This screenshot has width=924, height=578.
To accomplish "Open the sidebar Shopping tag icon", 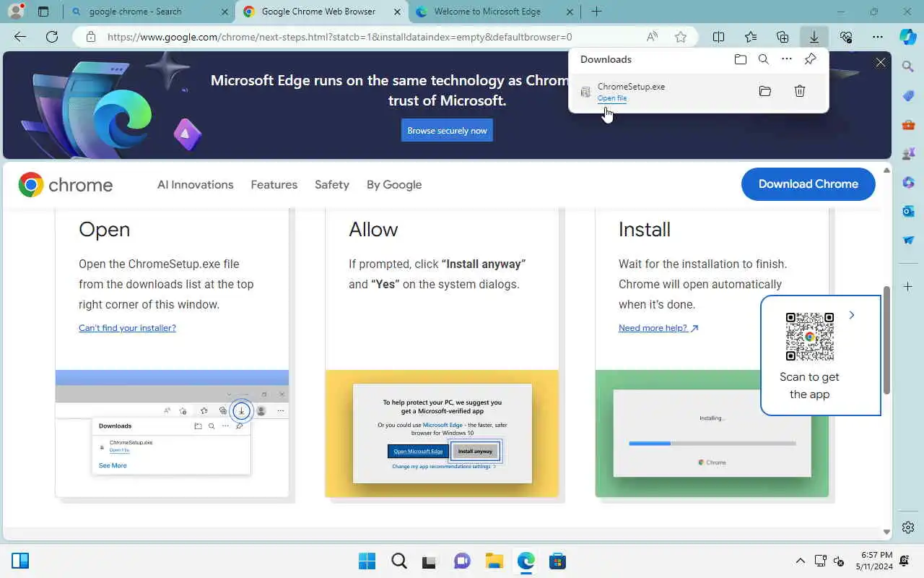I will [x=908, y=95].
